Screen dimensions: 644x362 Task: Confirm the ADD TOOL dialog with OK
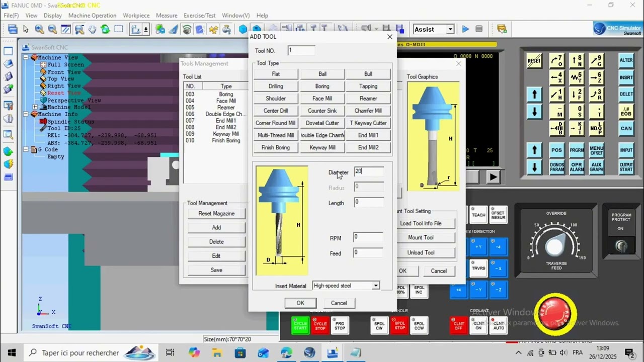pos(300,303)
